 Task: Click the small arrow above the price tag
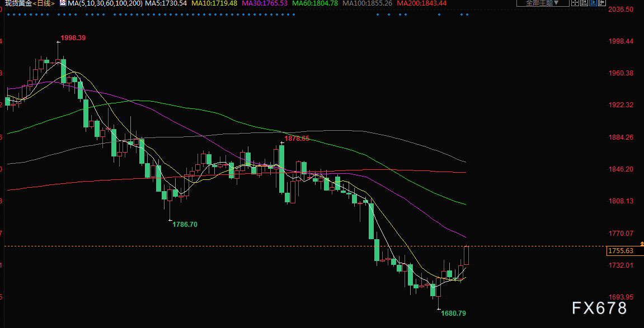[642, 244]
